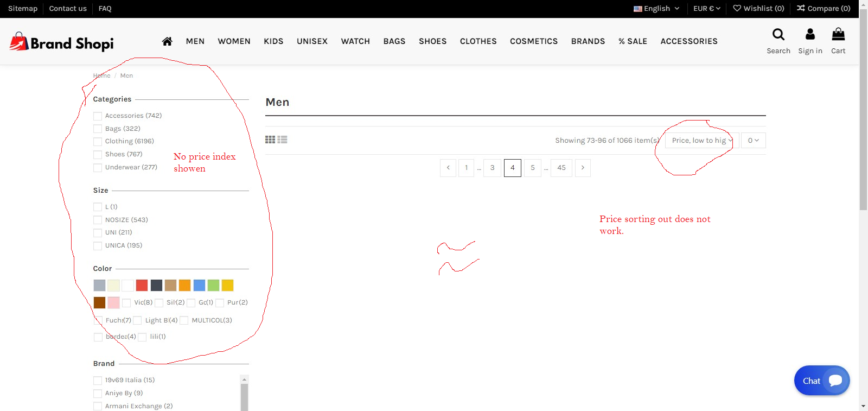Open the BAGS menu
Viewport: 868px width, 411px height.
[394, 41]
